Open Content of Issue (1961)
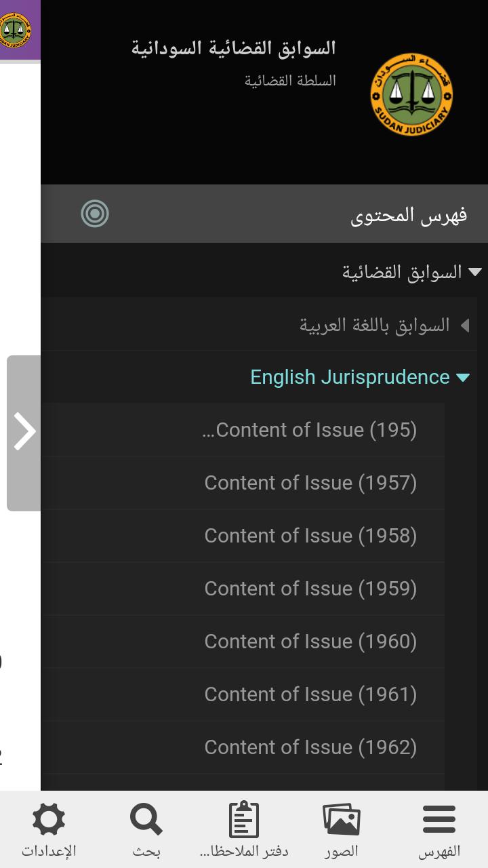Viewport: 488px width, 868px height. (x=310, y=694)
